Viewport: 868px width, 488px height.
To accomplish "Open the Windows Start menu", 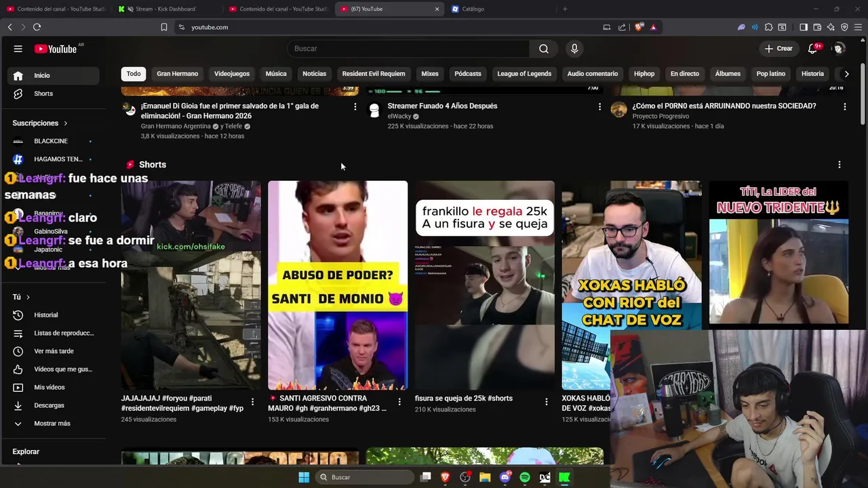I will click(x=304, y=477).
